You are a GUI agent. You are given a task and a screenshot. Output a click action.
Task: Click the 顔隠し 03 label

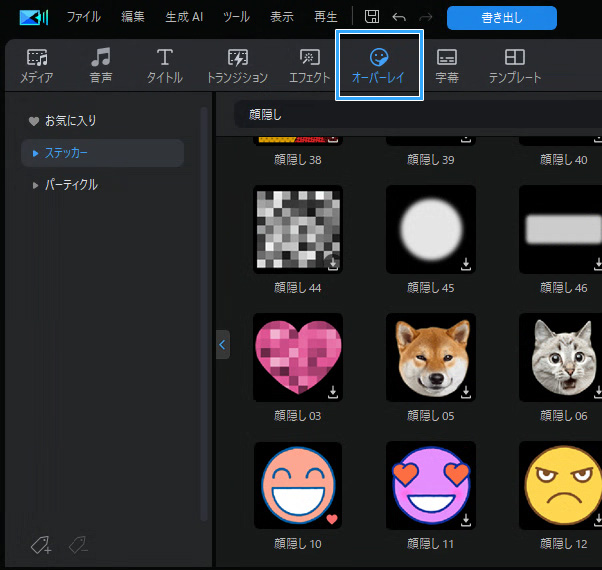[x=298, y=416]
